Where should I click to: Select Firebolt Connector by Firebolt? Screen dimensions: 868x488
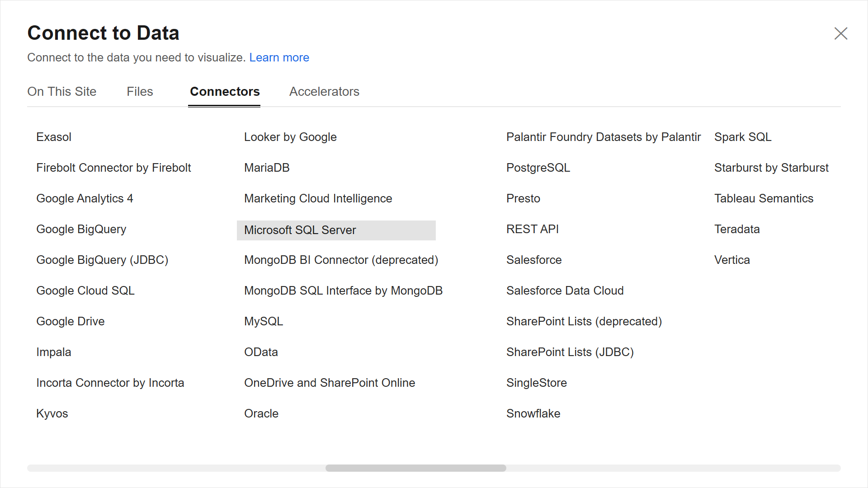click(x=113, y=168)
